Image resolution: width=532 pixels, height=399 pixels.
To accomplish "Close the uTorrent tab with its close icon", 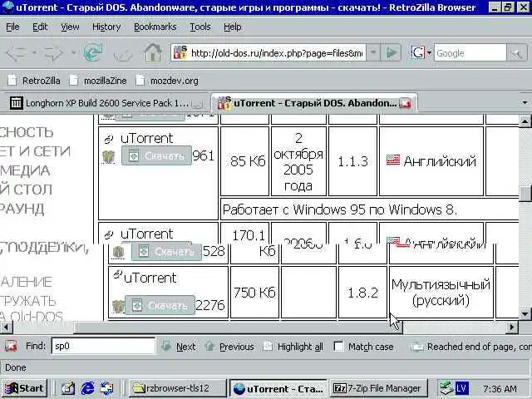I will click(405, 103).
